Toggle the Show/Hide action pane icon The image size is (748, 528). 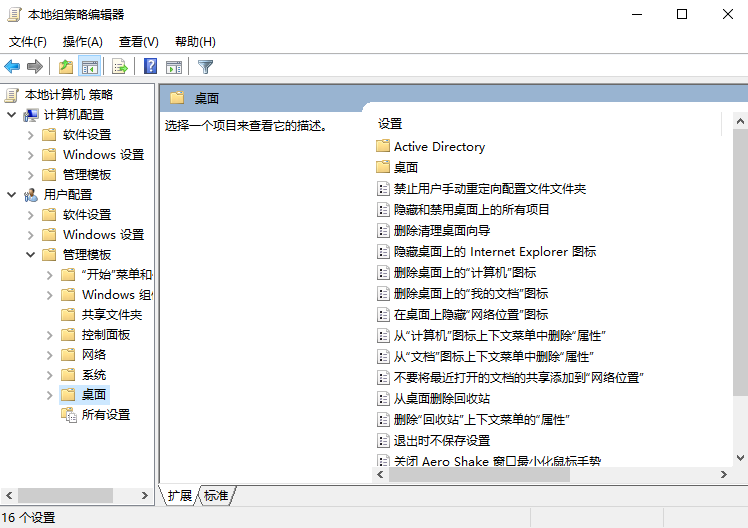[x=174, y=67]
